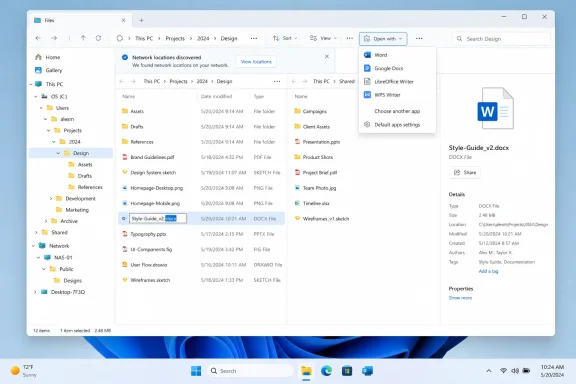Open the Brand Guidelines.pdf file icon
Viewport: 576px width, 384px height.
125,157
